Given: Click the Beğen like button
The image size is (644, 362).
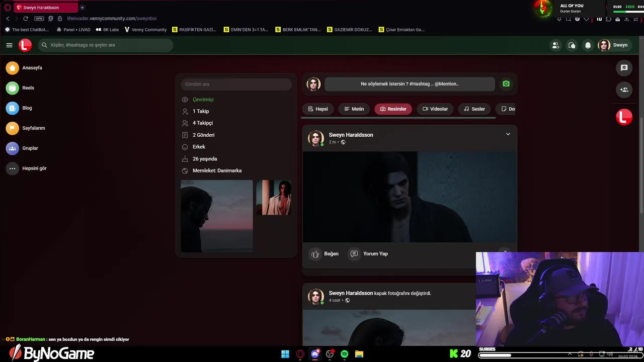Looking at the screenshot, I should pyautogui.click(x=325, y=254).
